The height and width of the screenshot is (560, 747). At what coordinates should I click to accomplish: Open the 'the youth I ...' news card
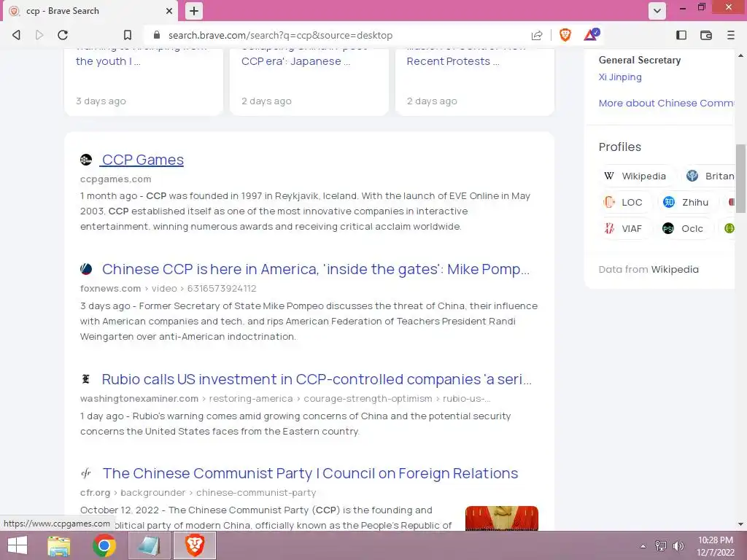(x=144, y=81)
